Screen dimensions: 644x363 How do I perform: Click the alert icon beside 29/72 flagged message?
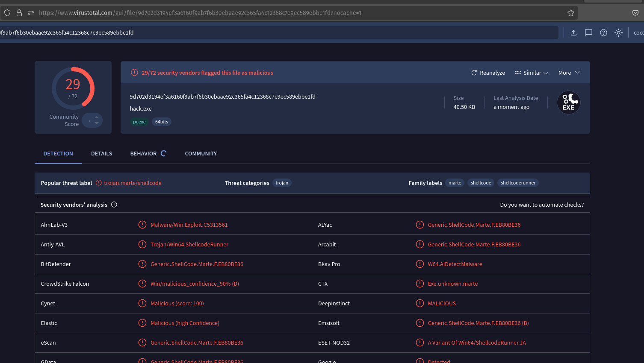click(x=134, y=73)
